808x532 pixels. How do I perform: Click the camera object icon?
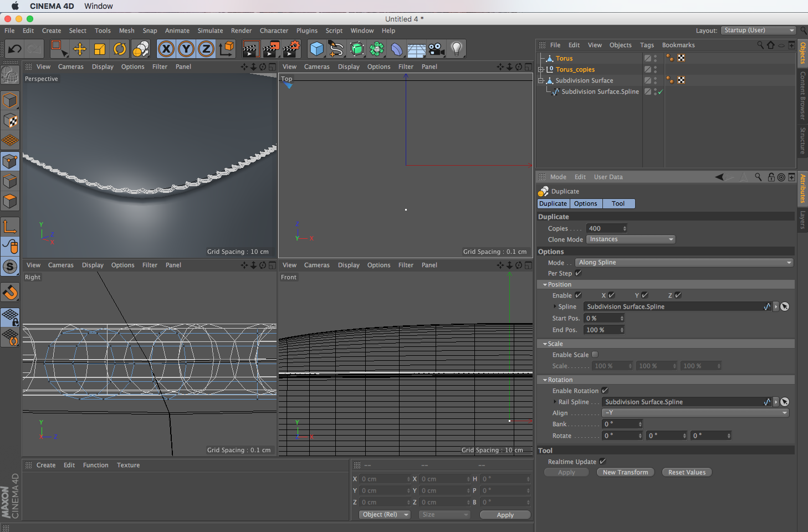coord(437,49)
